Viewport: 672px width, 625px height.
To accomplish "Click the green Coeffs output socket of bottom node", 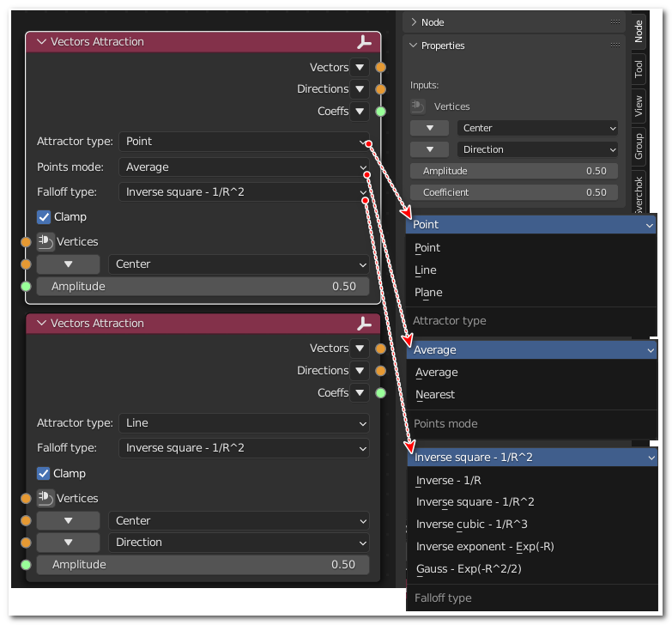I will click(380, 392).
